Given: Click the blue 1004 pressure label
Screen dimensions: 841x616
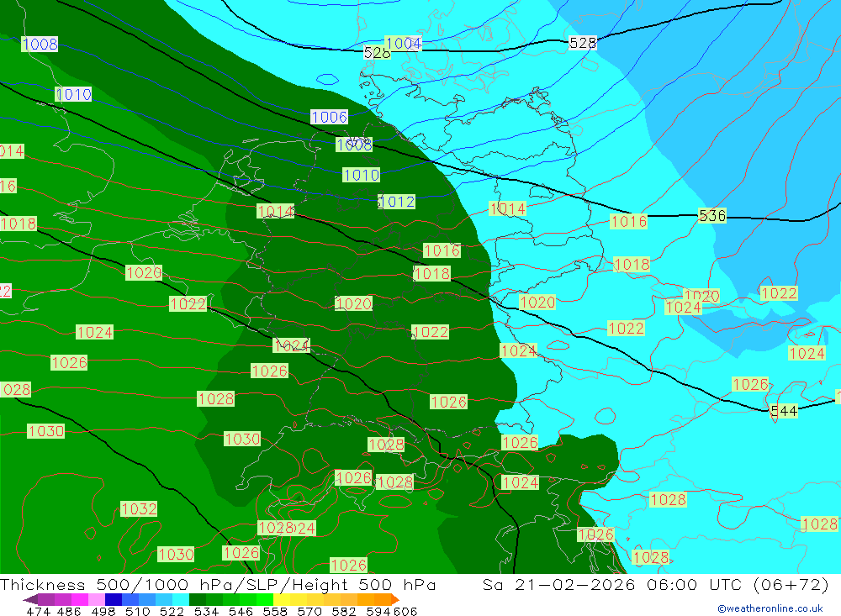Looking at the screenshot, I should pos(404,43).
